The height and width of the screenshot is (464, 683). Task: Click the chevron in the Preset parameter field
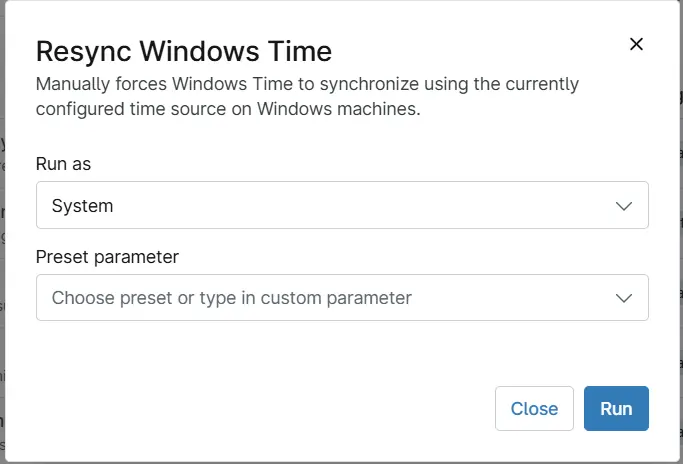click(x=624, y=298)
